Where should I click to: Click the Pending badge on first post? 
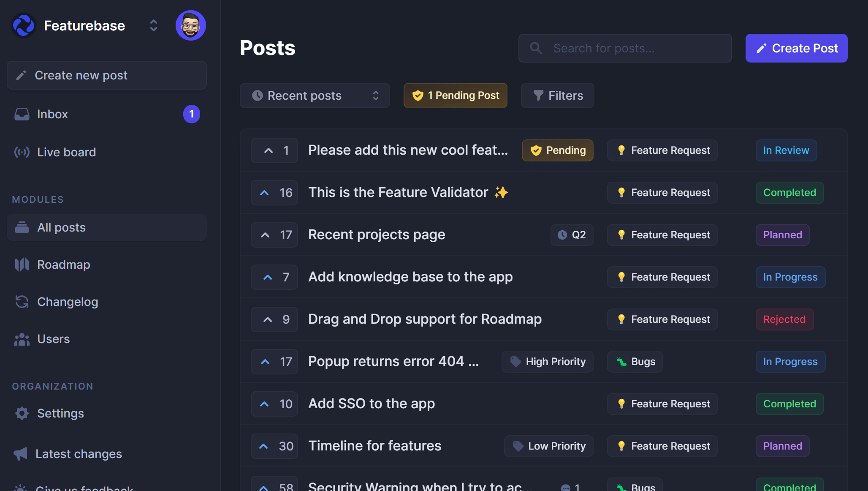[557, 150]
